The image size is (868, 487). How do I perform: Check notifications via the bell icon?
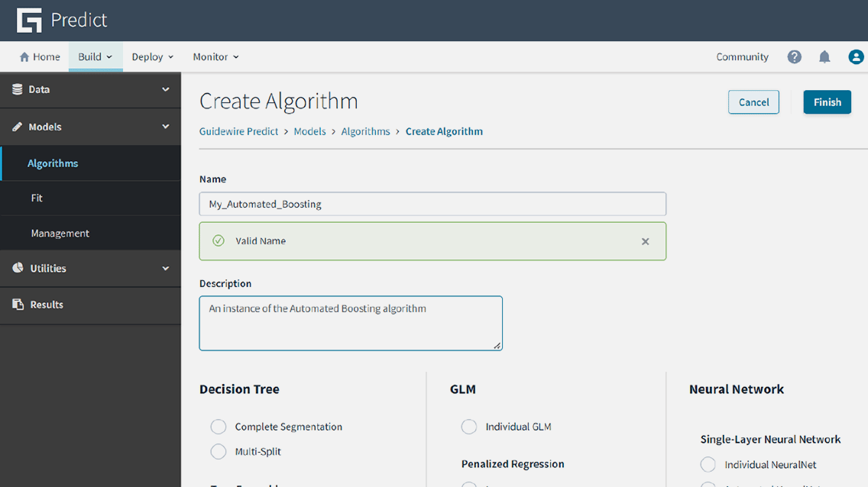coord(824,56)
